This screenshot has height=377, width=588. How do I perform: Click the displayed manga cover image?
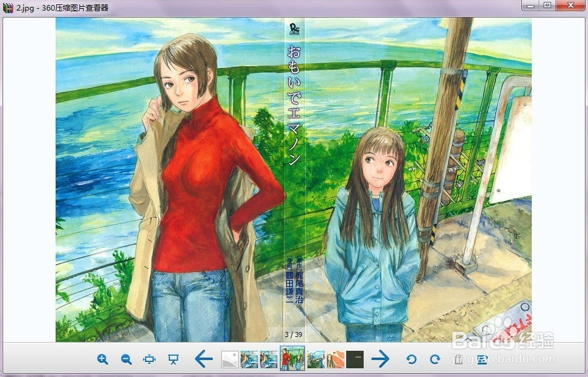(294, 180)
